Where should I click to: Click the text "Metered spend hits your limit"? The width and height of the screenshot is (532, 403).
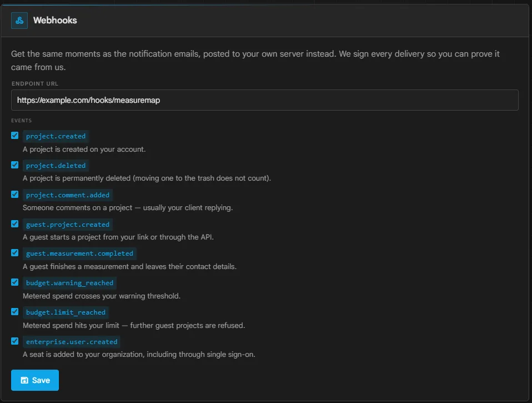pyautogui.click(x=71, y=326)
